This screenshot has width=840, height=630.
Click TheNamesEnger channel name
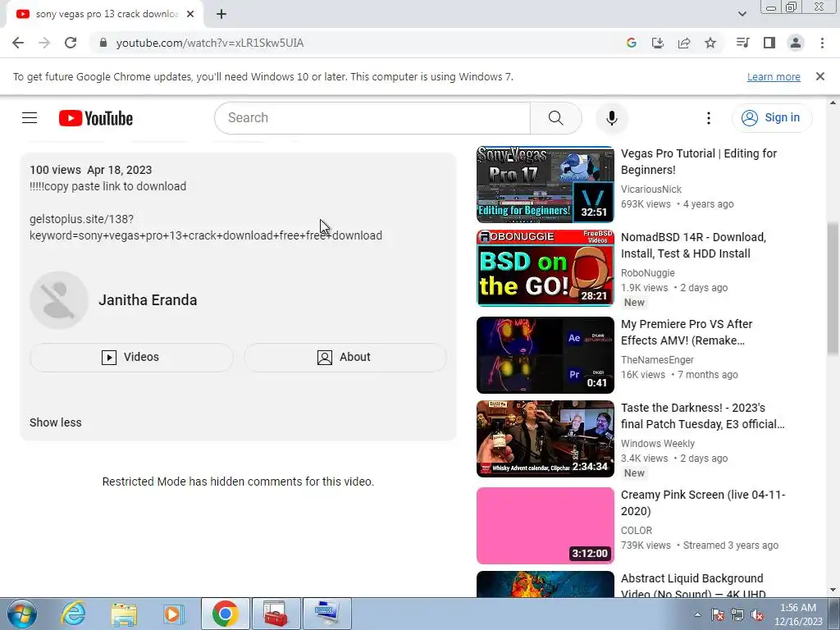[x=657, y=360]
